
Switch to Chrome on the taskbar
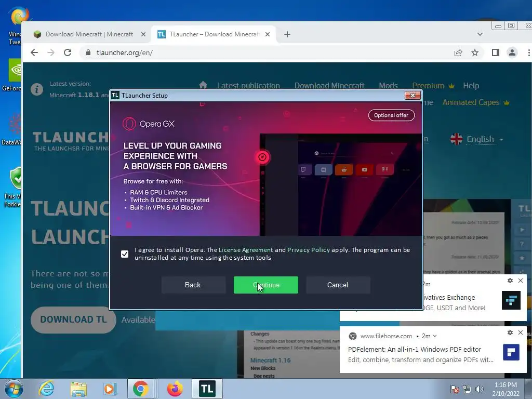140,389
